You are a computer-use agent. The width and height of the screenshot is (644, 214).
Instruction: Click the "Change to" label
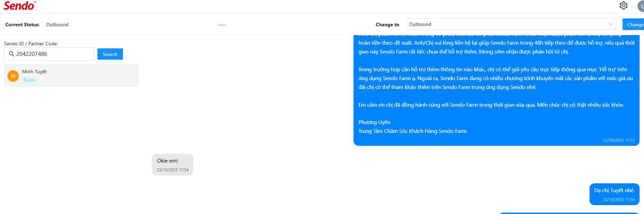click(x=387, y=25)
